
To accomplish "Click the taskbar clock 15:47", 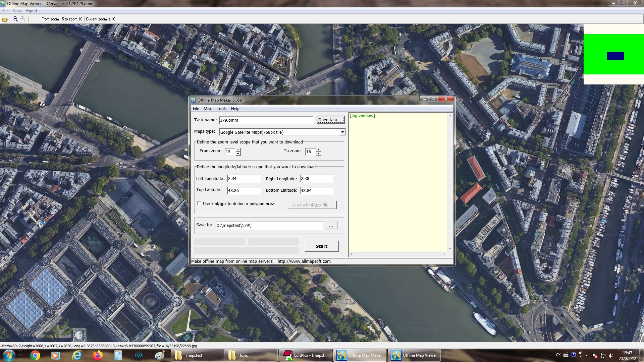I will (x=627, y=353).
